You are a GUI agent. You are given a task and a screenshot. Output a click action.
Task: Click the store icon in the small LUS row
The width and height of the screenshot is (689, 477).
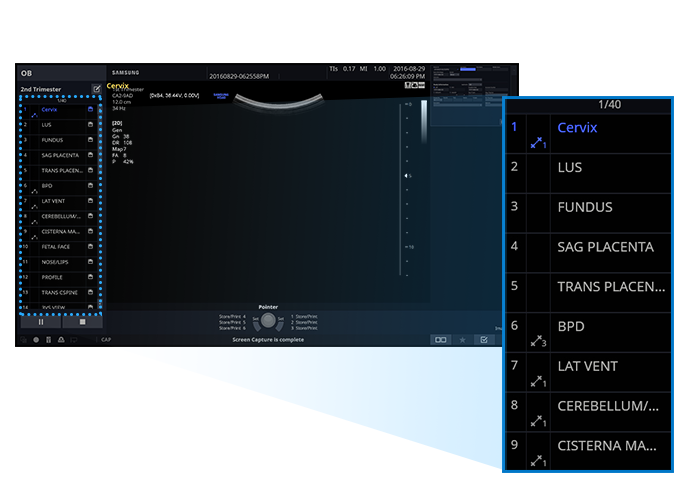(91, 125)
